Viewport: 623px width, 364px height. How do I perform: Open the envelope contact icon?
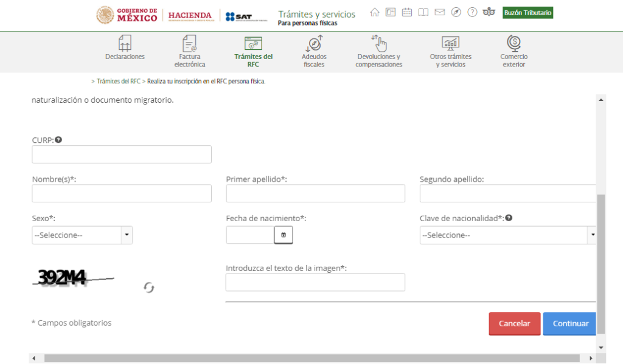point(439,12)
